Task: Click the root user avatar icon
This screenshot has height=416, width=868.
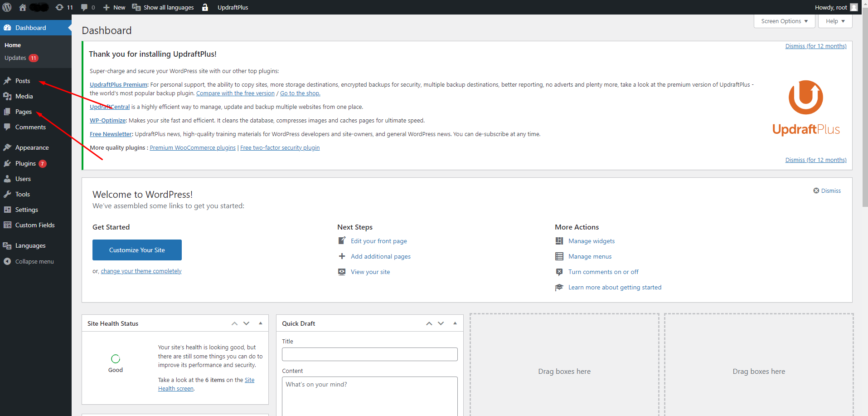Action: point(854,7)
